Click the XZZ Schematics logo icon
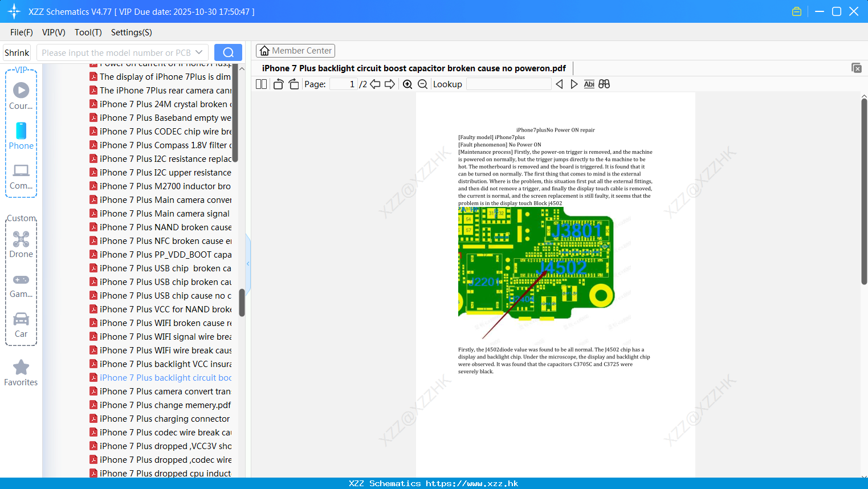Image resolution: width=868 pixels, height=489 pixels. pos(14,11)
